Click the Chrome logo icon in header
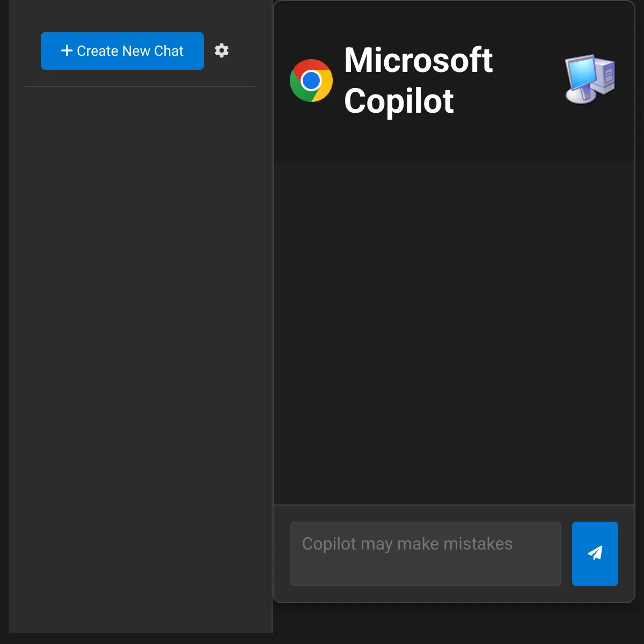Image resolution: width=644 pixels, height=644 pixels. click(311, 80)
